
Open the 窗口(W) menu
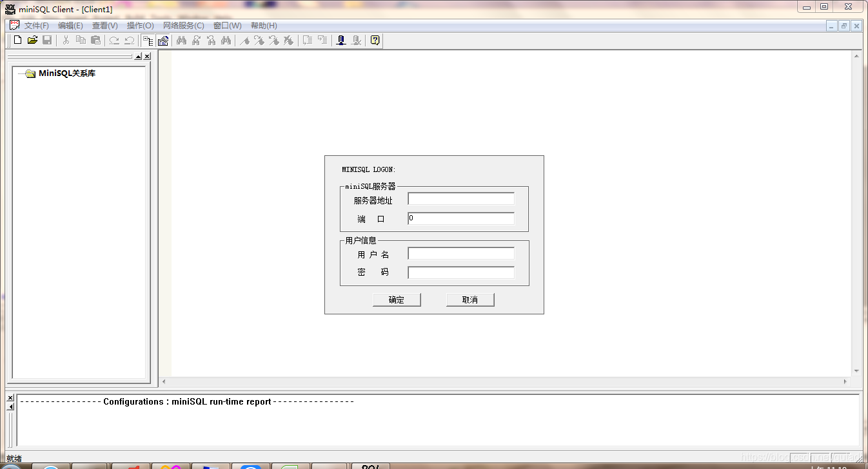pyautogui.click(x=228, y=26)
